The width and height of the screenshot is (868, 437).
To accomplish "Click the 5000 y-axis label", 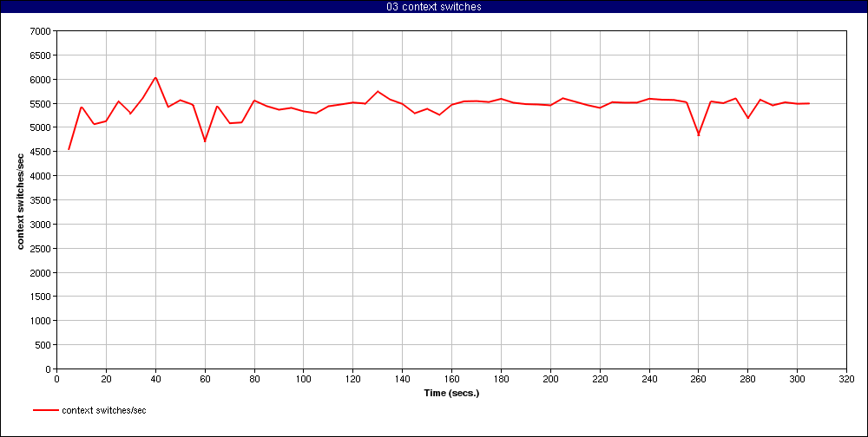I will [42, 127].
